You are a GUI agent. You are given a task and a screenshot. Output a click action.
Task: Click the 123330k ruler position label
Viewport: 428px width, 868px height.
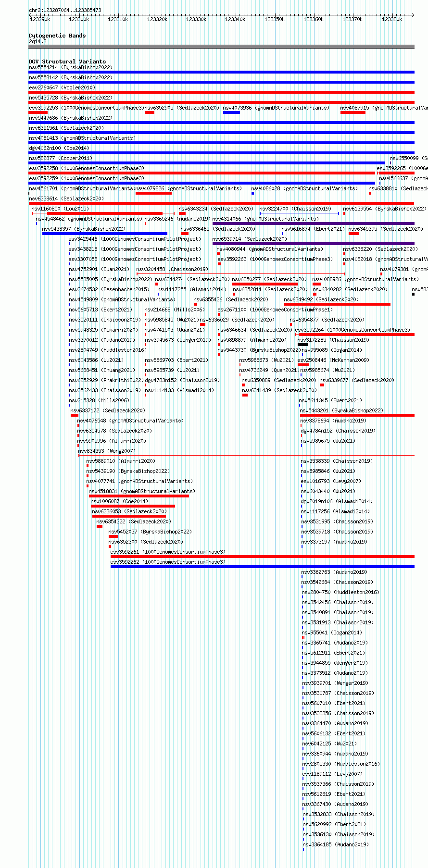(x=196, y=19)
